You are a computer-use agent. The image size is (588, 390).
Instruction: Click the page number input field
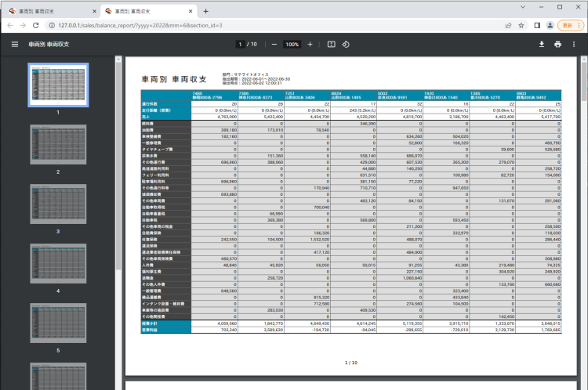[x=241, y=45]
